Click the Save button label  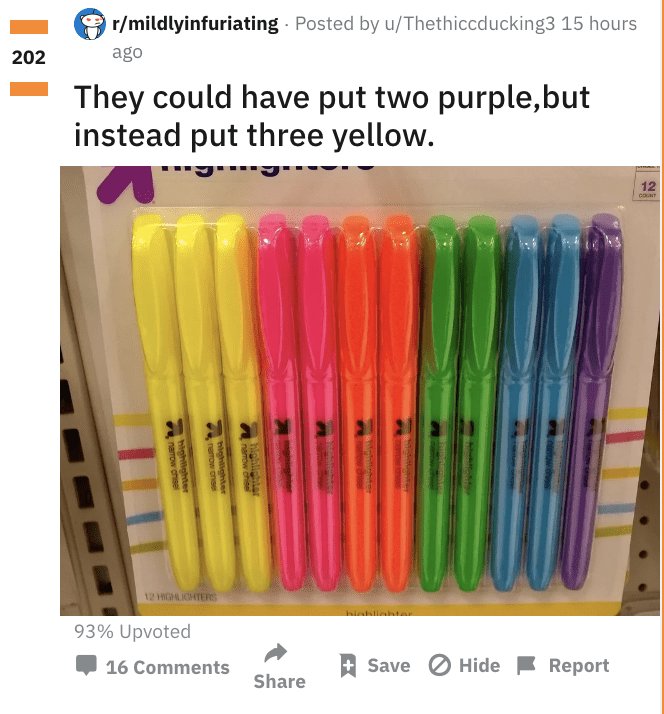click(388, 665)
